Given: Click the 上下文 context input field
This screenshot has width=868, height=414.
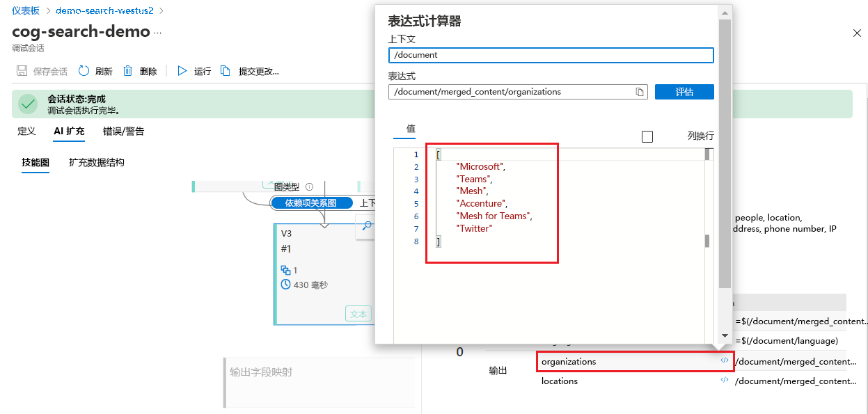Looking at the screenshot, I should tap(551, 55).
